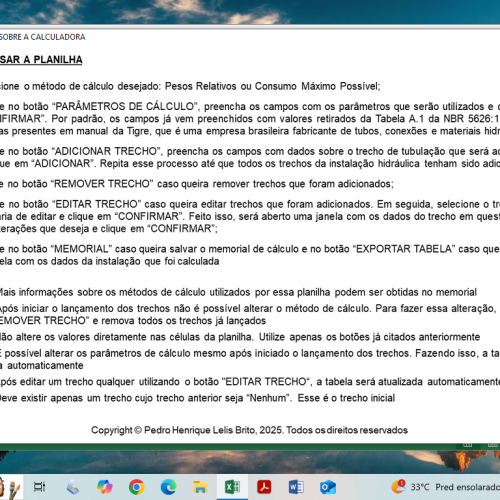
Task: Open Outlook from the taskbar
Action: (x=328, y=487)
